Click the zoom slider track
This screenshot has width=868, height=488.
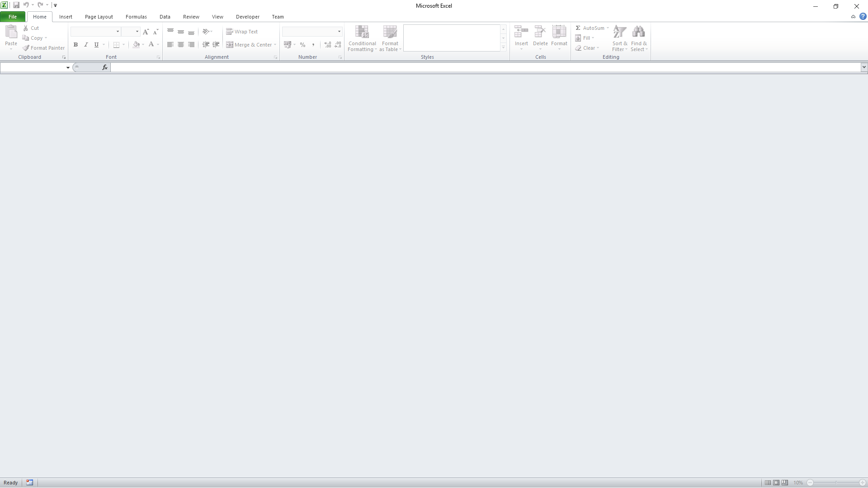pos(836,483)
